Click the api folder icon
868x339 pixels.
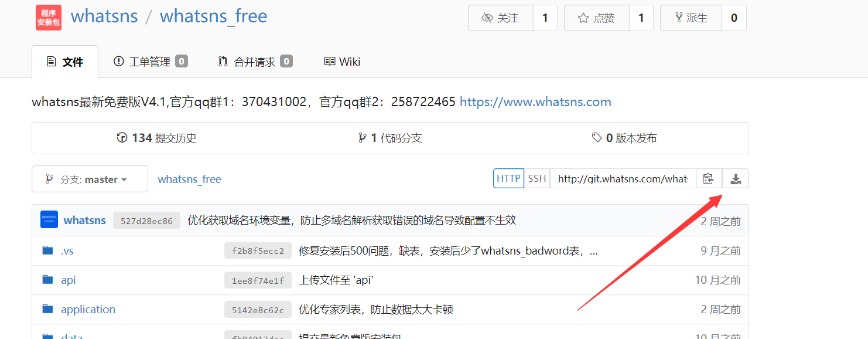pyautogui.click(x=48, y=280)
